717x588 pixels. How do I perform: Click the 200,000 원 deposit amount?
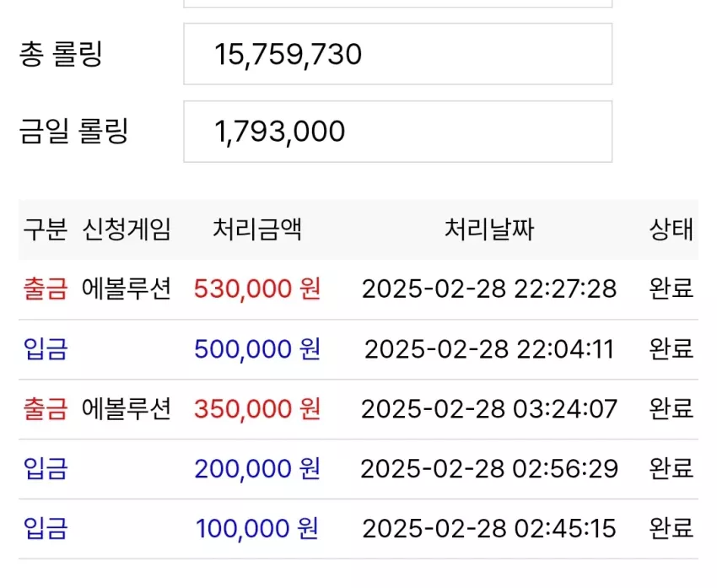coord(257,469)
